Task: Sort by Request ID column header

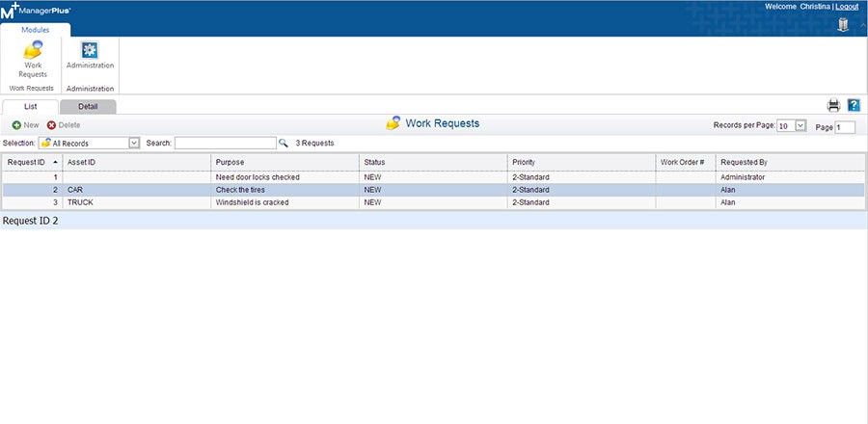Action: (32, 163)
